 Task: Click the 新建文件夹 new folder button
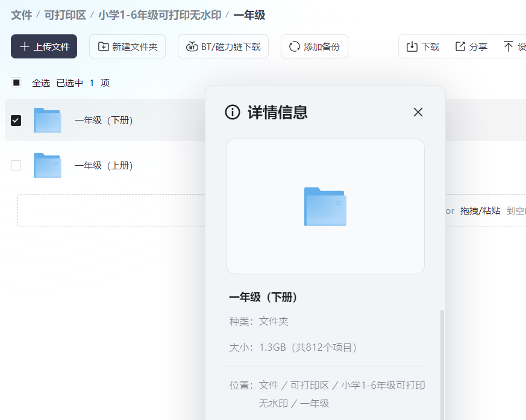(127, 46)
